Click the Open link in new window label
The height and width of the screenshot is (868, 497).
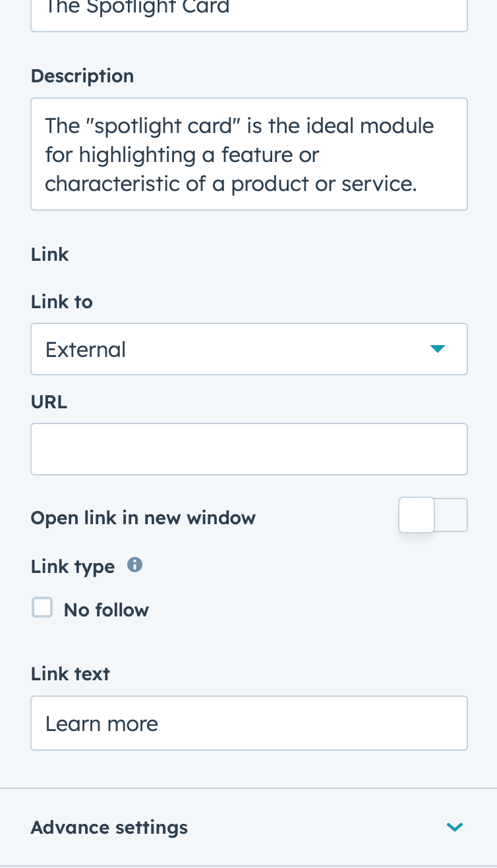[143, 518]
